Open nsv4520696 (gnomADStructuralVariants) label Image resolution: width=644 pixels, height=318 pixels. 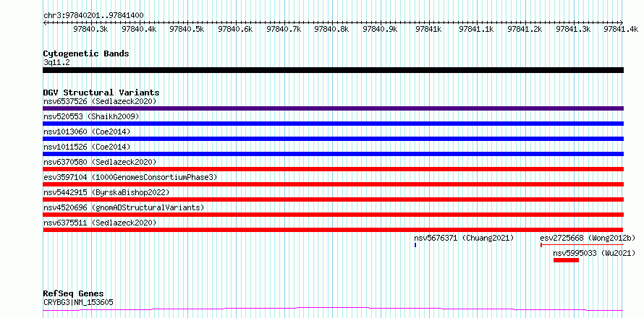click(124, 207)
